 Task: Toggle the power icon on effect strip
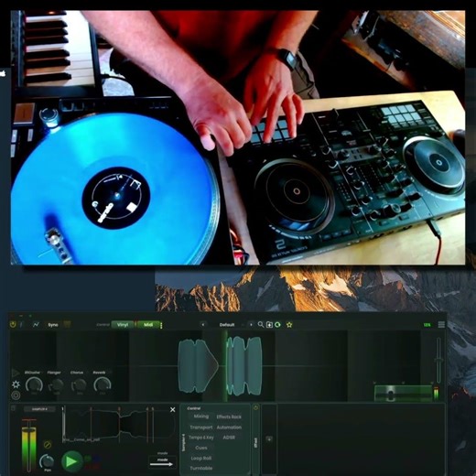pyautogui.click(x=255, y=408)
